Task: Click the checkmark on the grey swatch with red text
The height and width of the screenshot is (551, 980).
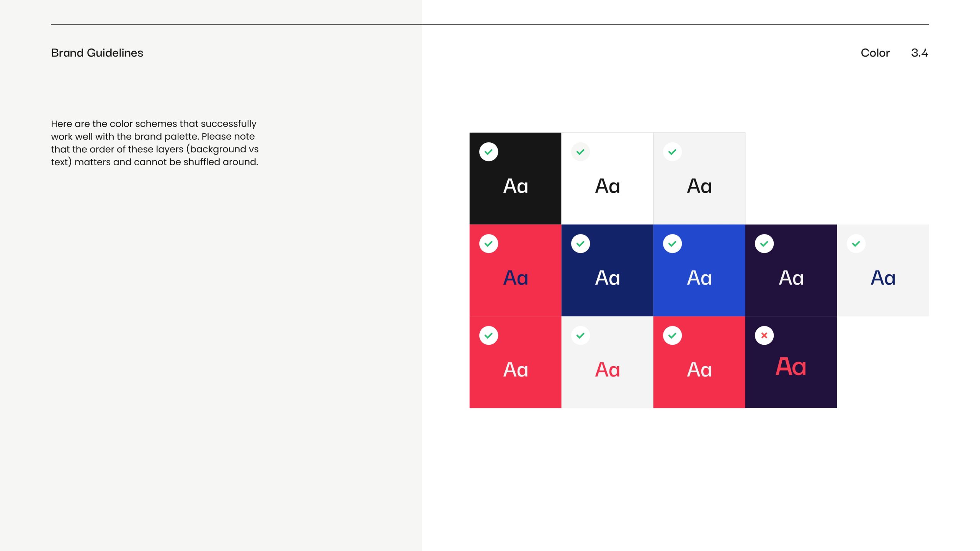Action: (580, 336)
